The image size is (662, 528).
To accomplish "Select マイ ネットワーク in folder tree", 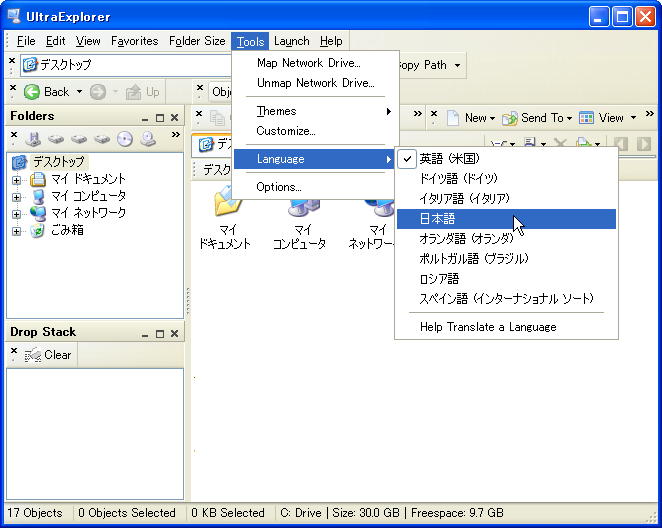I will 88,213.
